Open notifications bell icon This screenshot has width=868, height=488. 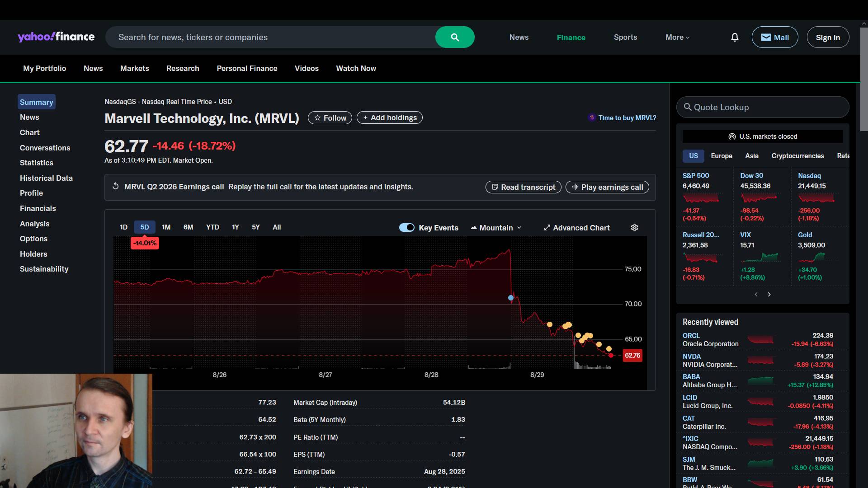735,37
